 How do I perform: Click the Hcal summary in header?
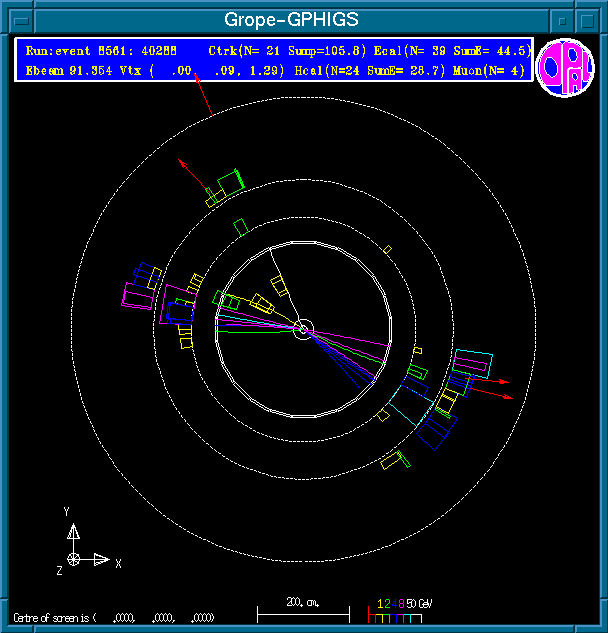[x=379, y=71]
